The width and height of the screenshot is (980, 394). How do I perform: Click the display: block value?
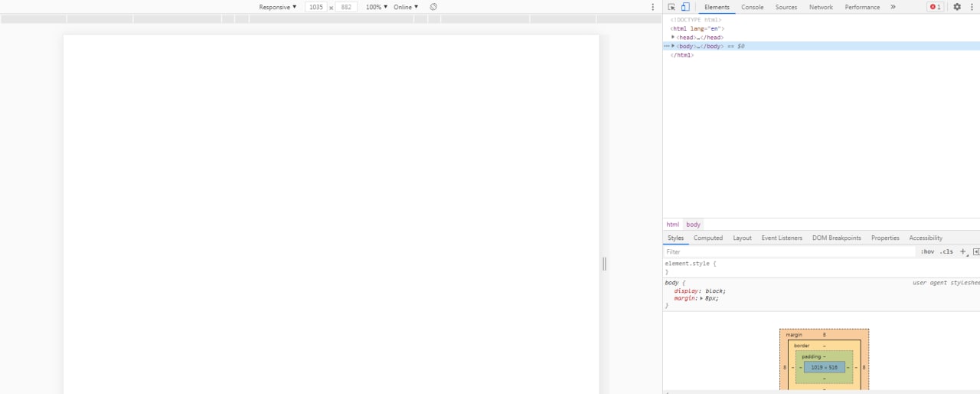(714, 291)
